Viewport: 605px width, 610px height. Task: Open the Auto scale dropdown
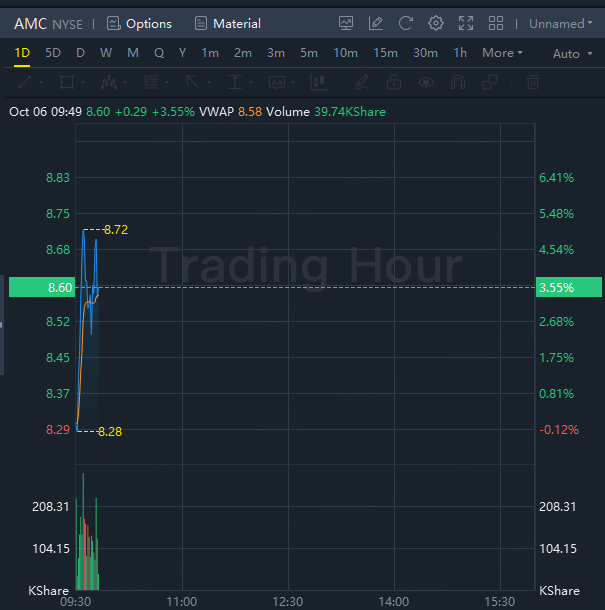coord(571,54)
